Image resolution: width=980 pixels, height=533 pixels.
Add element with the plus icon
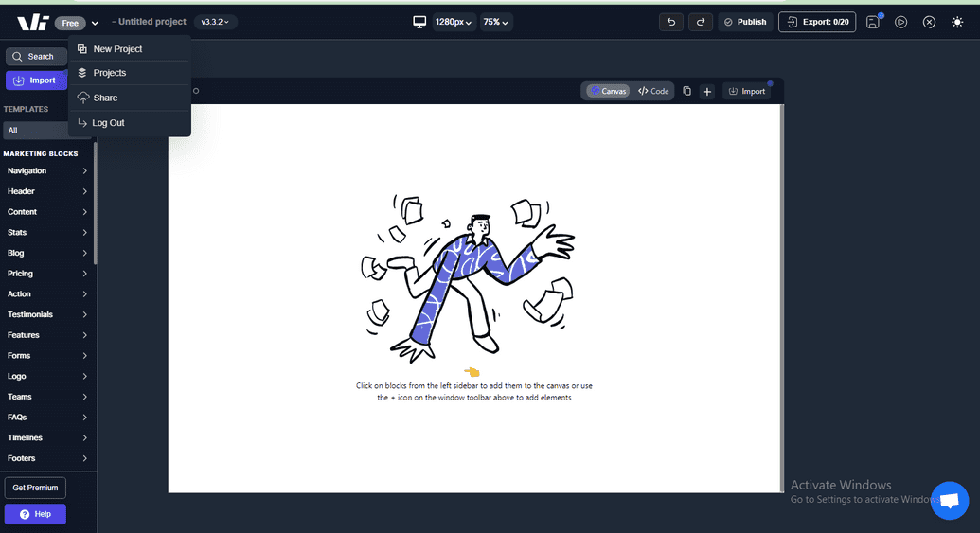tap(707, 91)
